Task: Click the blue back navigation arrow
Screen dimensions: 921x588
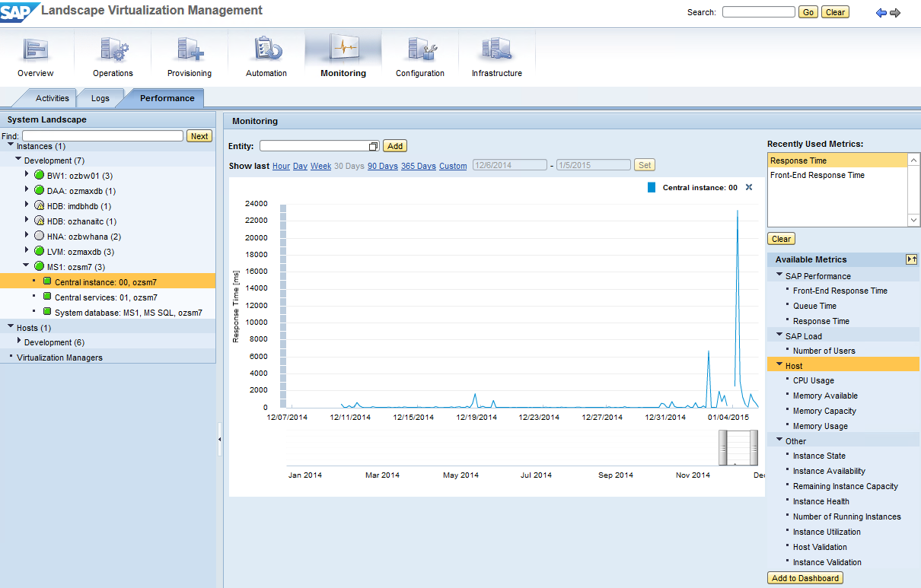Action: coord(881,13)
